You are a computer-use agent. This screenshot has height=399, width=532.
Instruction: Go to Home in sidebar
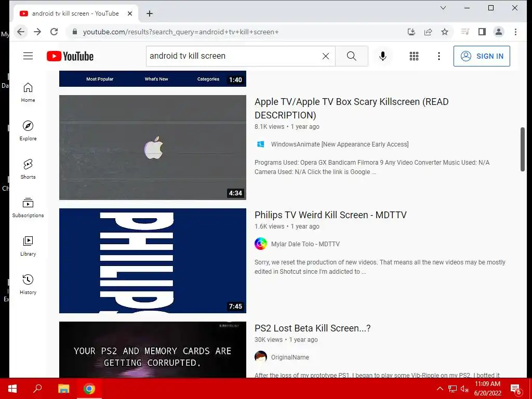tap(28, 92)
